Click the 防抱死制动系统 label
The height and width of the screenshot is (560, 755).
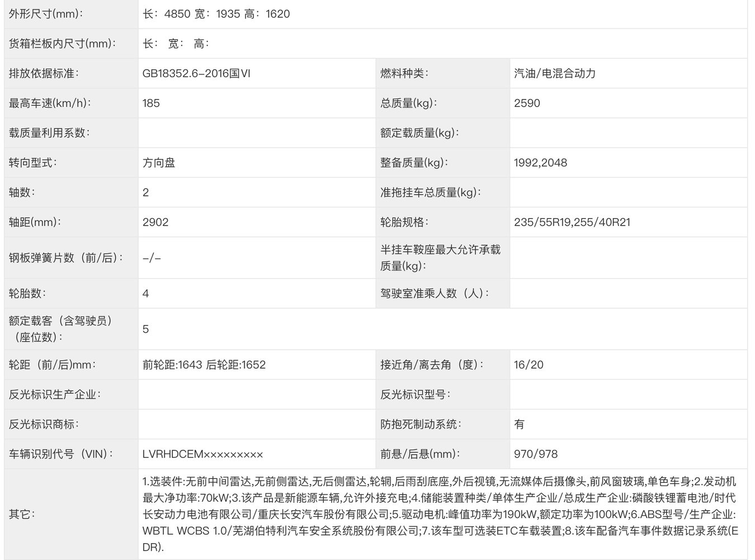click(421, 424)
